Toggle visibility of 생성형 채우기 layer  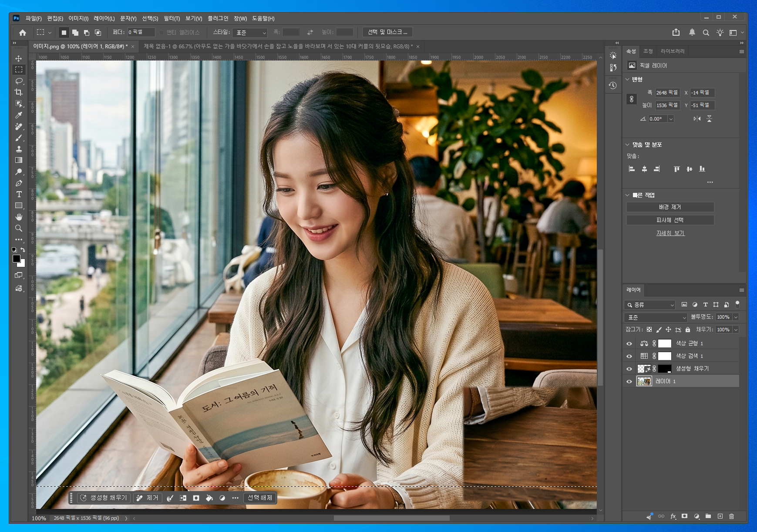pos(629,369)
